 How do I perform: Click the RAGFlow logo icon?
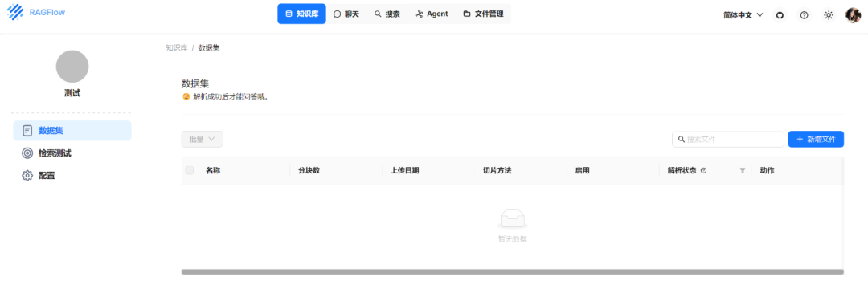pos(15,12)
